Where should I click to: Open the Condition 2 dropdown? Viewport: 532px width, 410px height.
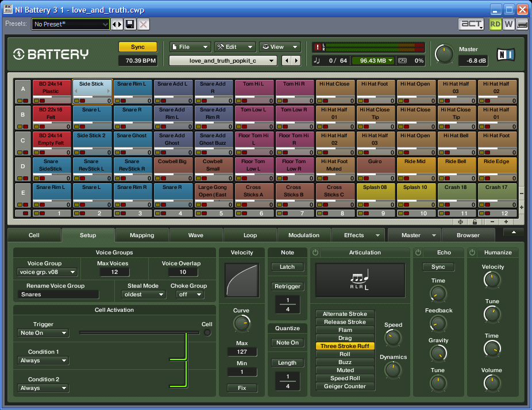pos(43,388)
